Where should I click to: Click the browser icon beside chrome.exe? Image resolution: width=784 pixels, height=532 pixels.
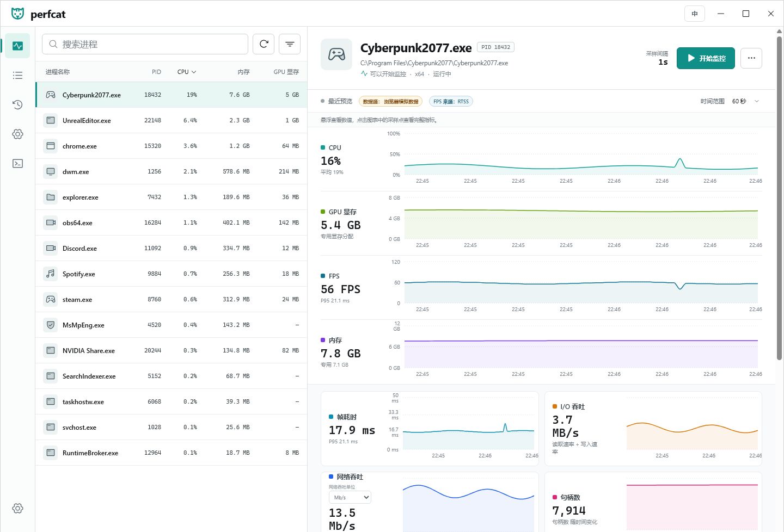point(51,146)
